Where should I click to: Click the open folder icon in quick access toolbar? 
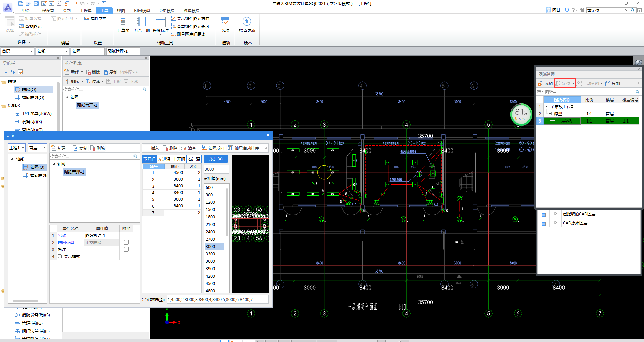[29, 3]
